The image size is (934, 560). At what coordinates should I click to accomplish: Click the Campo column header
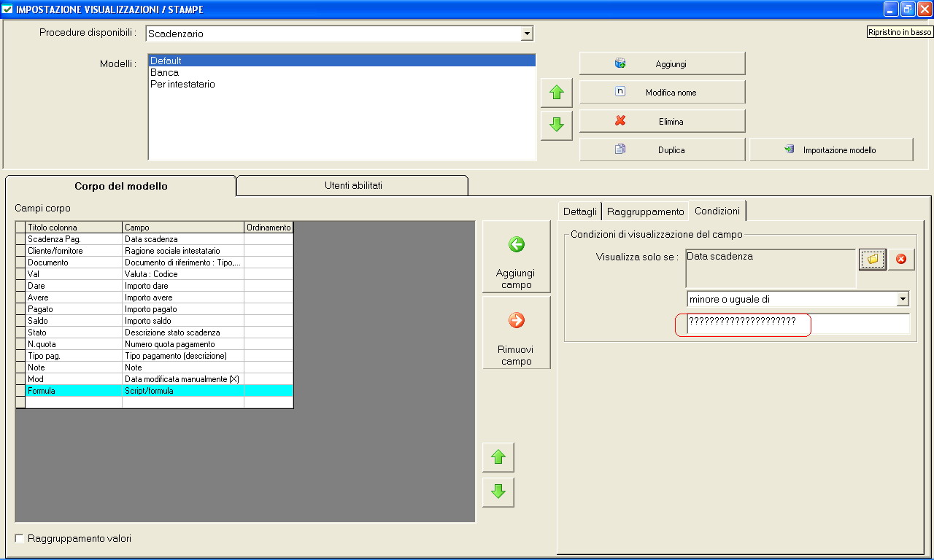[183, 227]
